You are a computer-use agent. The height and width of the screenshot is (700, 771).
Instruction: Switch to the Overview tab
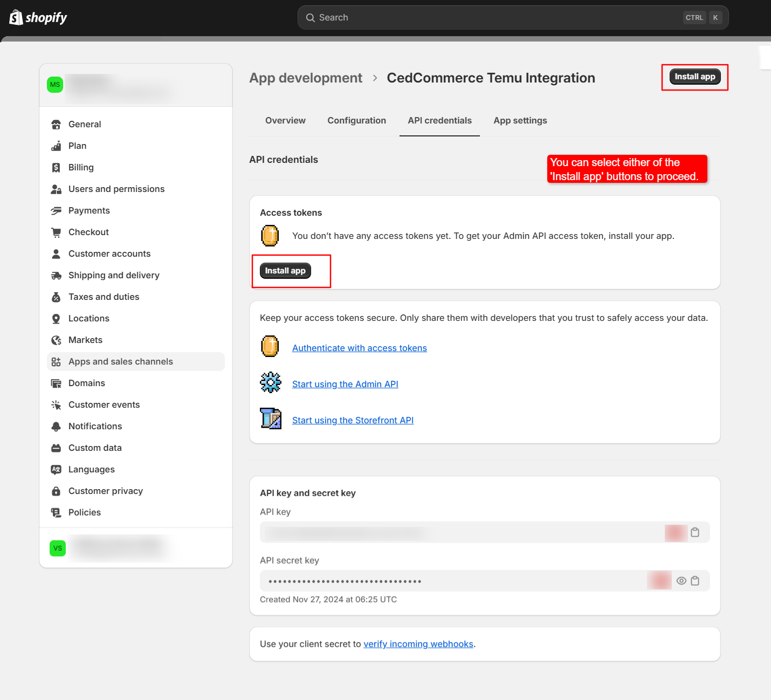pyautogui.click(x=285, y=121)
